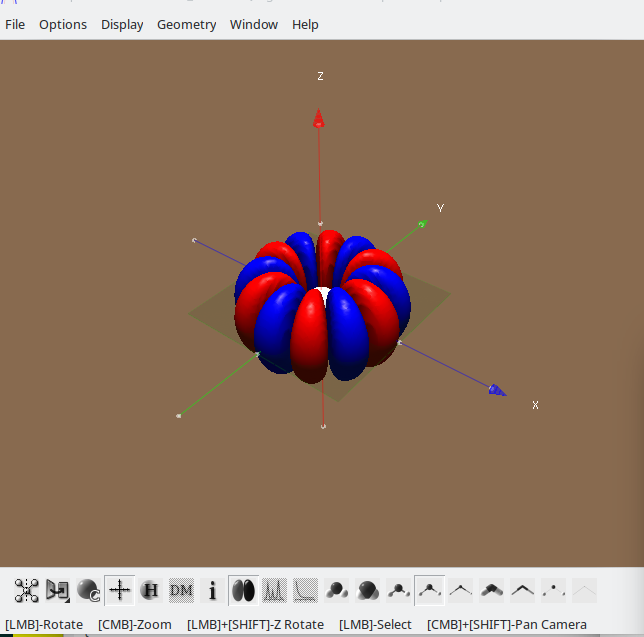
Task: Click the spectrum peaks icon
Action: [x=274, y=590]
